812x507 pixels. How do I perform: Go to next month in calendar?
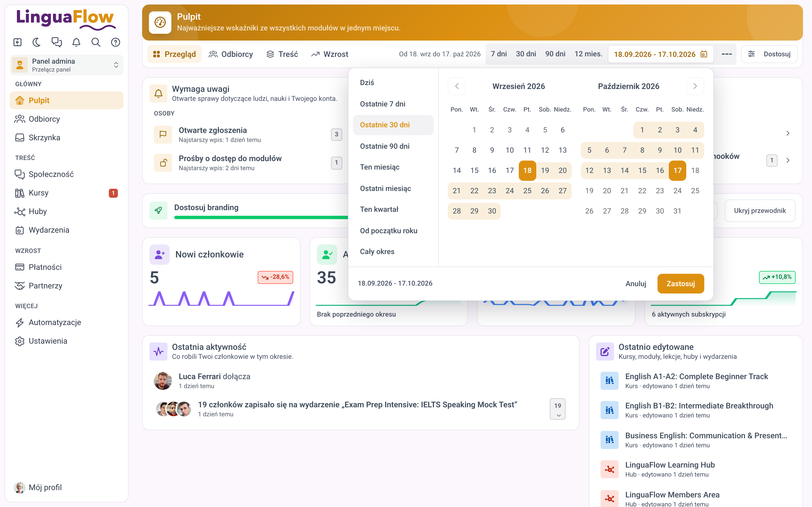695,86
